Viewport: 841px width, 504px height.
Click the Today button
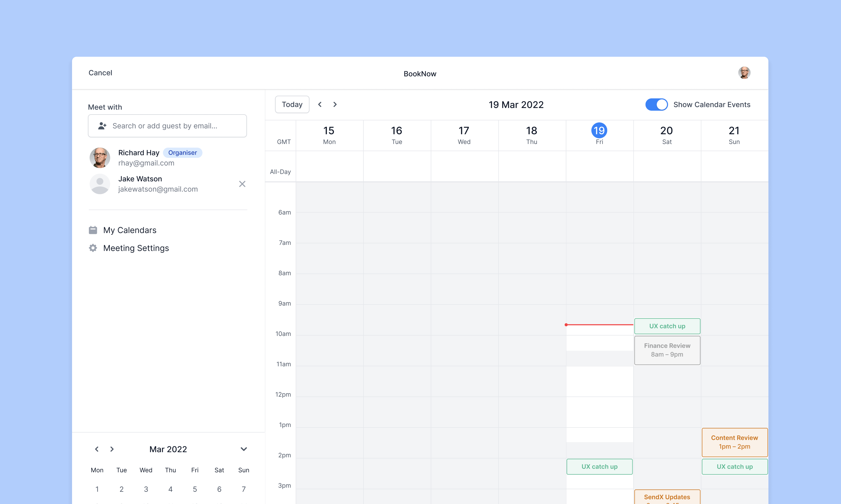tap(292, 104)
